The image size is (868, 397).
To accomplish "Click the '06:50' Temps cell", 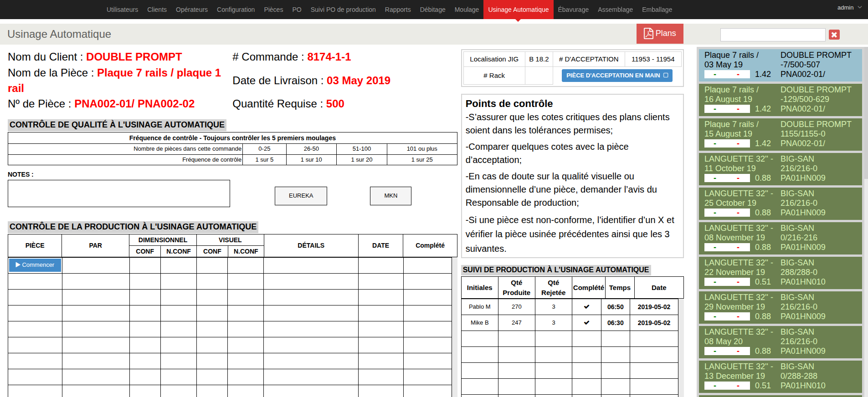I will pyautogui.click(x=616, y=307).
